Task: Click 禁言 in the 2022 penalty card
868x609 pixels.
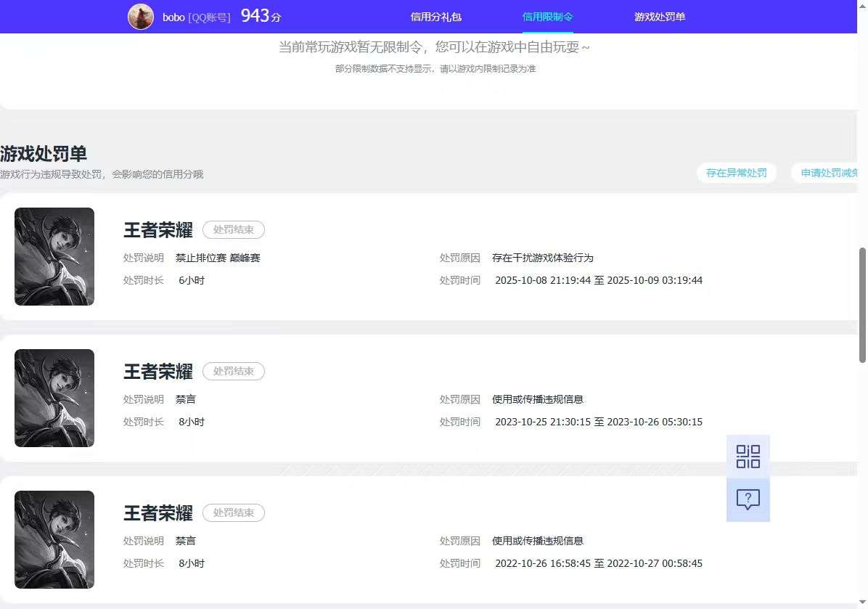Action: click(x=186, y=541)
